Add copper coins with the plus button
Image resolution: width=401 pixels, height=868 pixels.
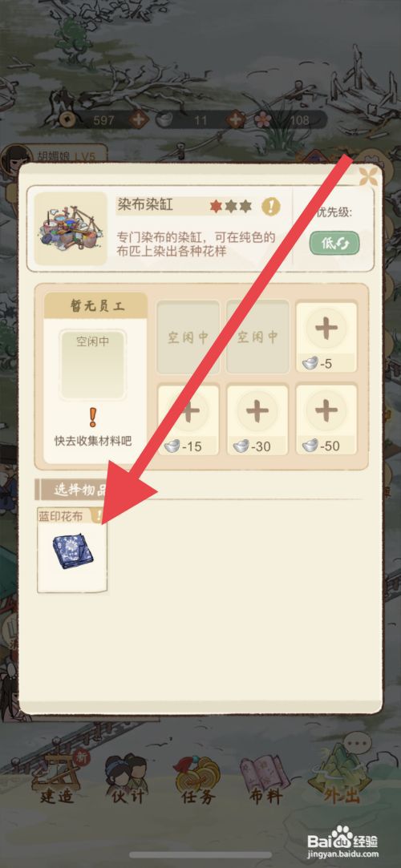139,119
